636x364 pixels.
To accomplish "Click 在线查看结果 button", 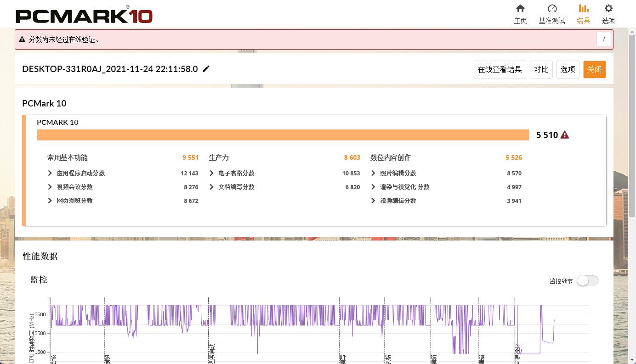I will click(x=500, y=69).
